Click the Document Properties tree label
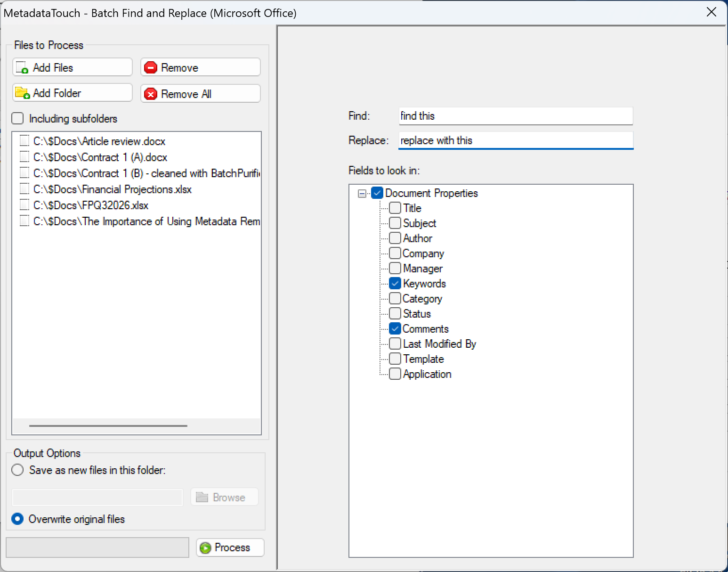728x572 pixels. pos(431,193)
